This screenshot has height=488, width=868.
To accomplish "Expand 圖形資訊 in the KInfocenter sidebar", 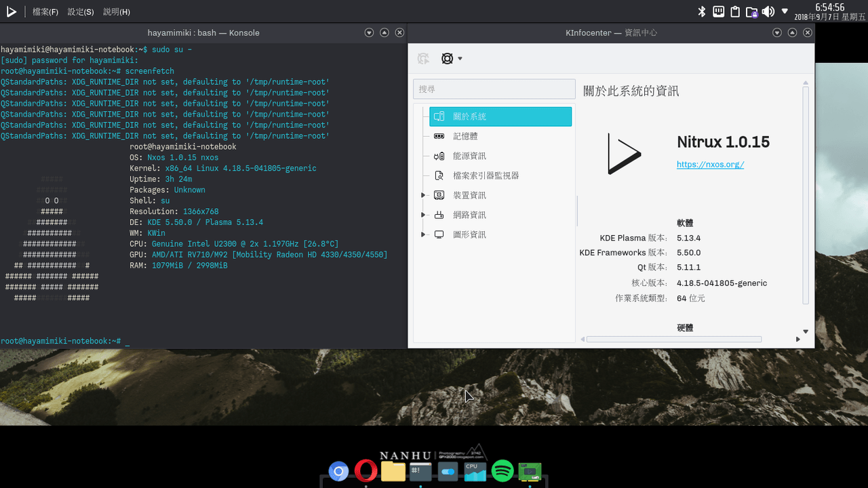I will [x=424, y=234].
